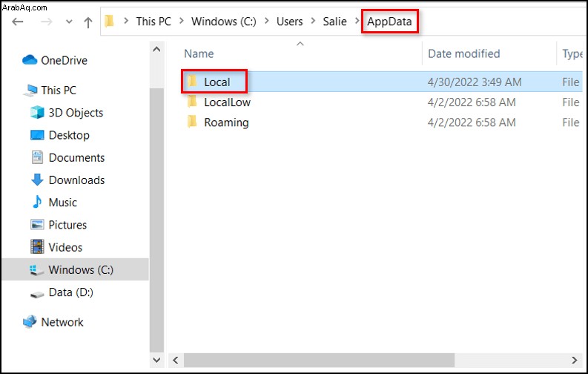588x374 pixels.
Task: Open Videos in the navigation pane
Action: point(65,247)
